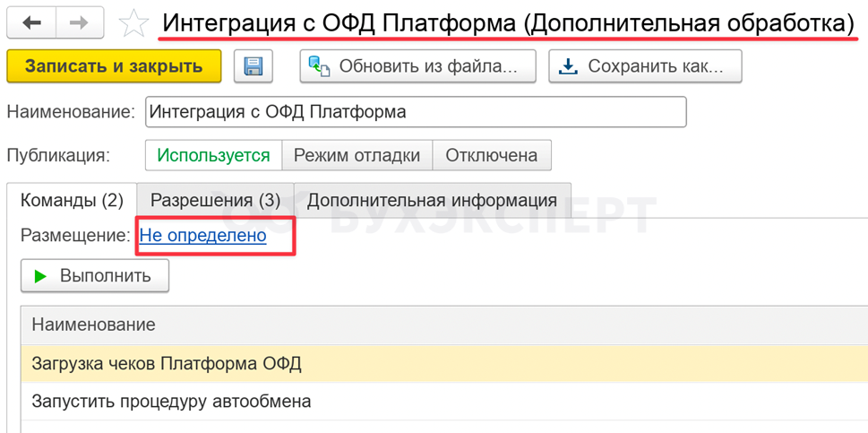Screen dimensions: 868x433
Task: Click into the Наименование input field
Action: 416,112
